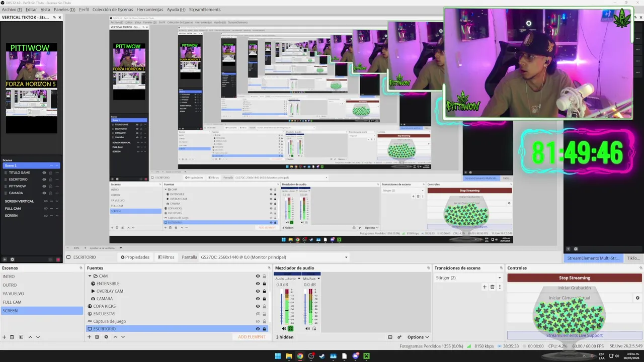Hide the CAMARA source in Fuentes

coord(258,299)
